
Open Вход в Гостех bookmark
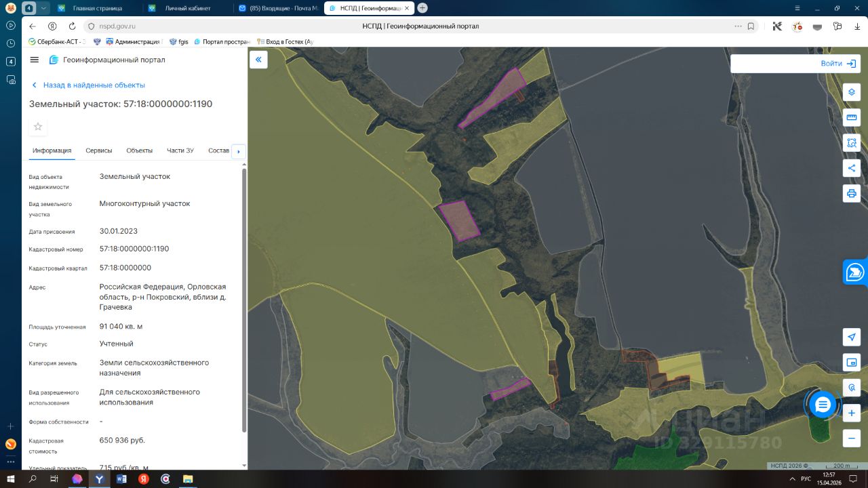click(285, 42)
